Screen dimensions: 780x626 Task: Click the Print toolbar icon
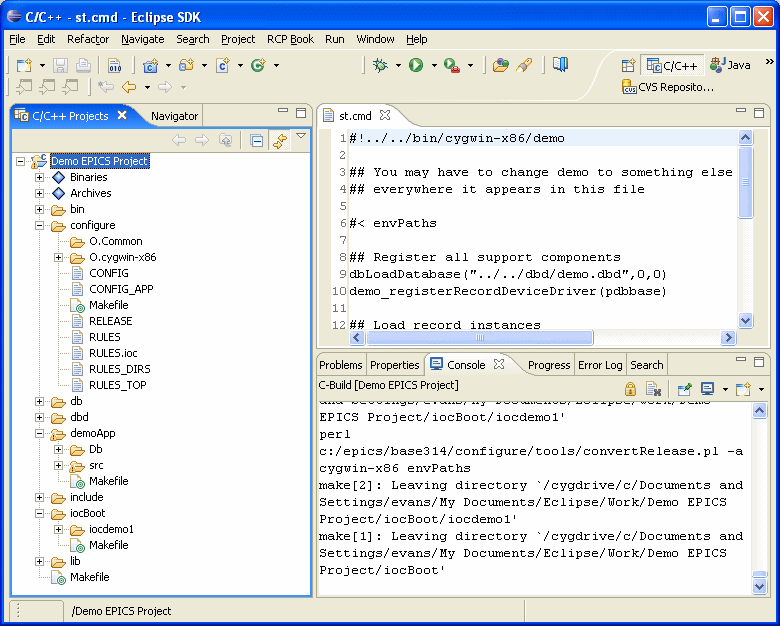pos(84,65)
